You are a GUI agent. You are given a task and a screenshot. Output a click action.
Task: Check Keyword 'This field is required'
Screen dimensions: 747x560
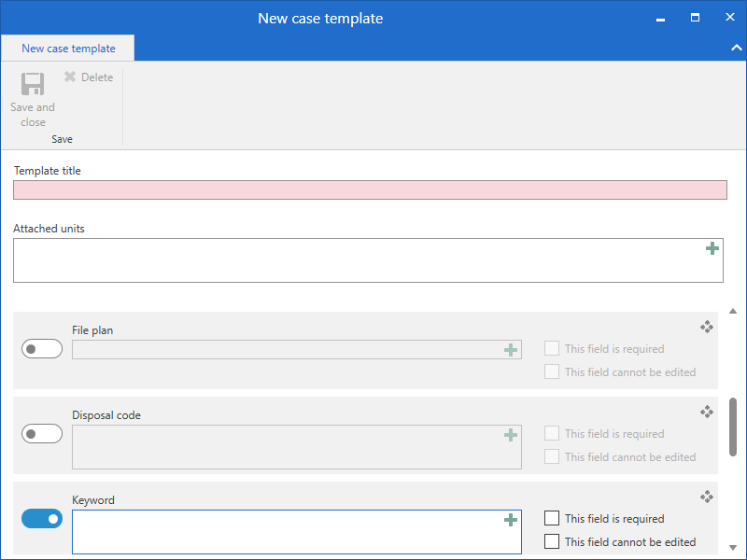click(x=552, y=518)
